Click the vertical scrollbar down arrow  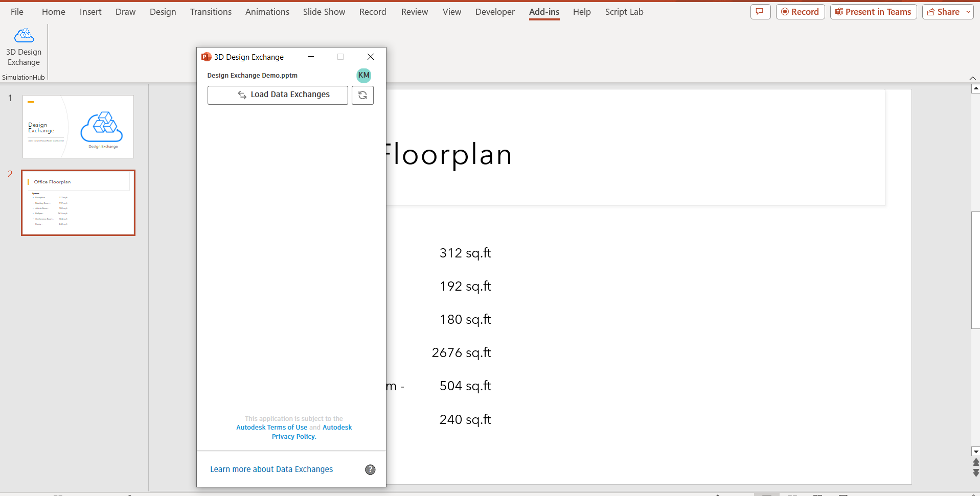(975, 452)
